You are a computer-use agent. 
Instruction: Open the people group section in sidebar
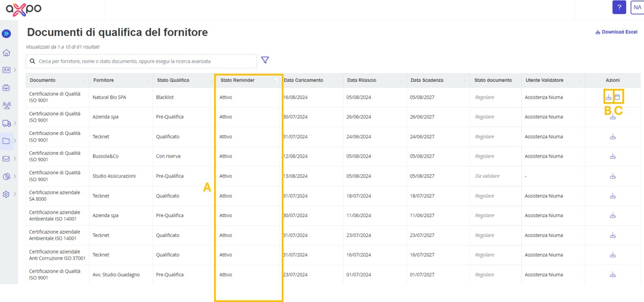tap(6, 105)
